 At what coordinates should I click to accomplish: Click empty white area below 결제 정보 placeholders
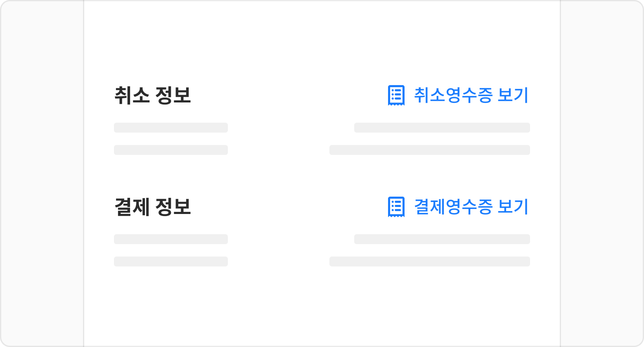tap(322, 306)
